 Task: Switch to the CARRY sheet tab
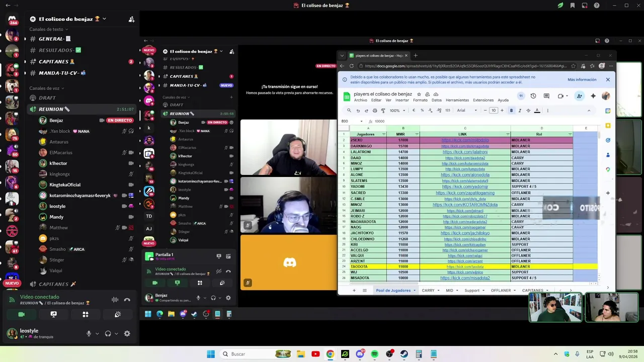[430, 291]
